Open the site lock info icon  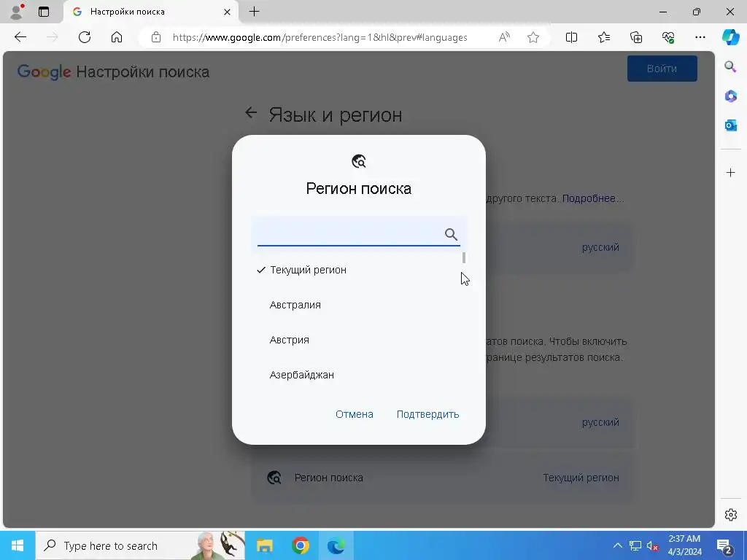click(x=156, y=37)
